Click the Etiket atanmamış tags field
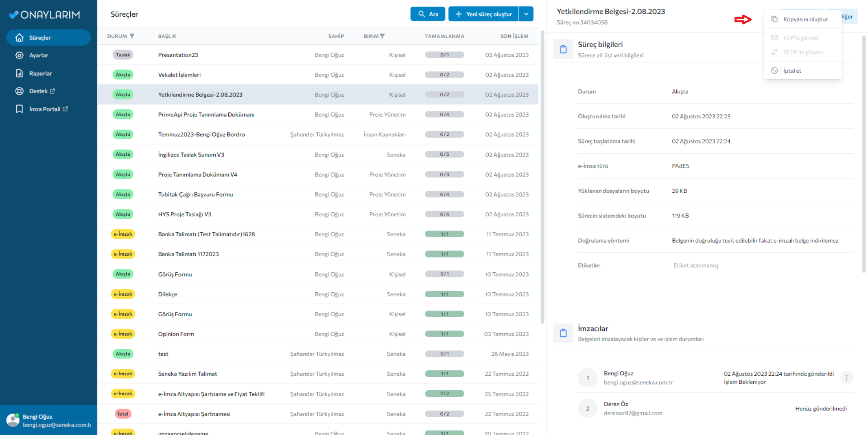Image resolution: width=868 pixels, height=435 pixels. (x=696, y=265)
